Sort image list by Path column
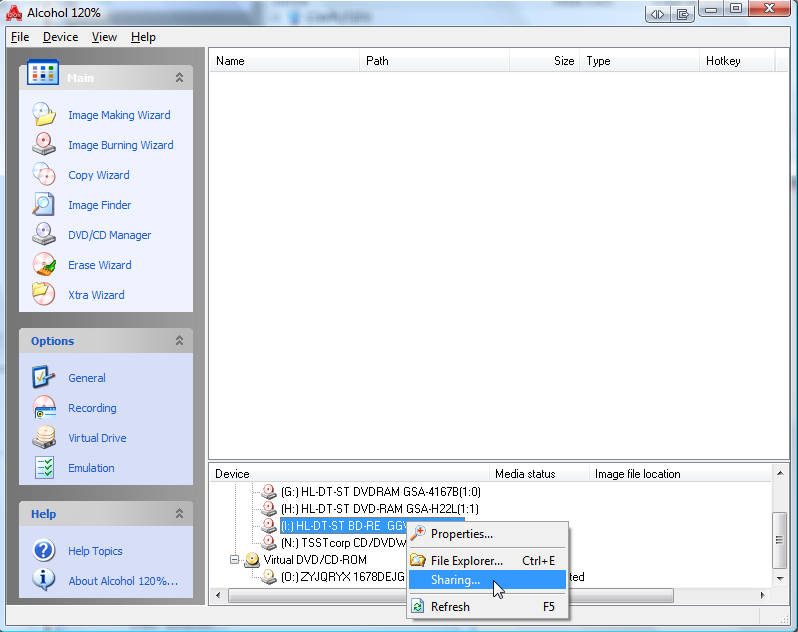798x632 pixels. click(434, 61)
